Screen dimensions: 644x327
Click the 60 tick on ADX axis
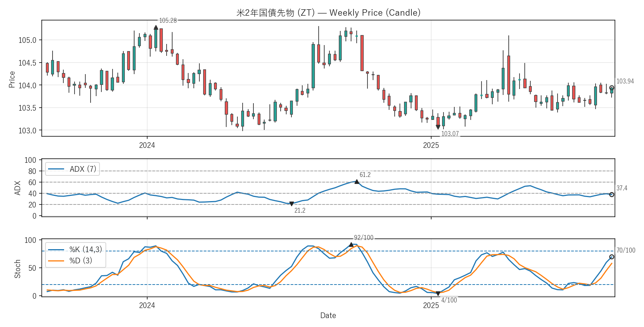click(32, 182)
